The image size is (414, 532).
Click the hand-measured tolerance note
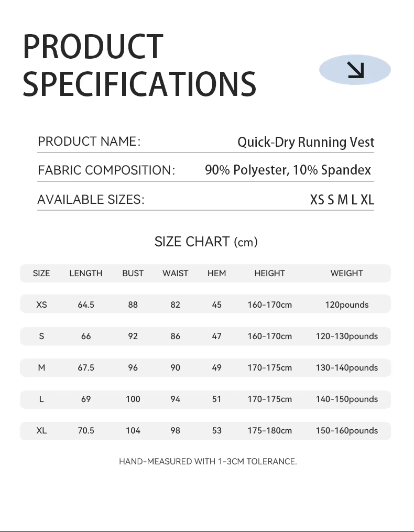[x=208, y=462]
